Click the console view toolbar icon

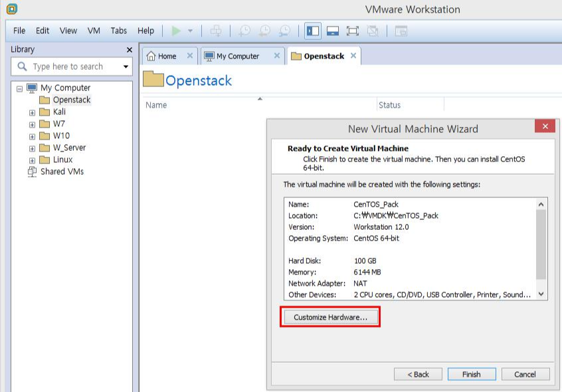401,31
